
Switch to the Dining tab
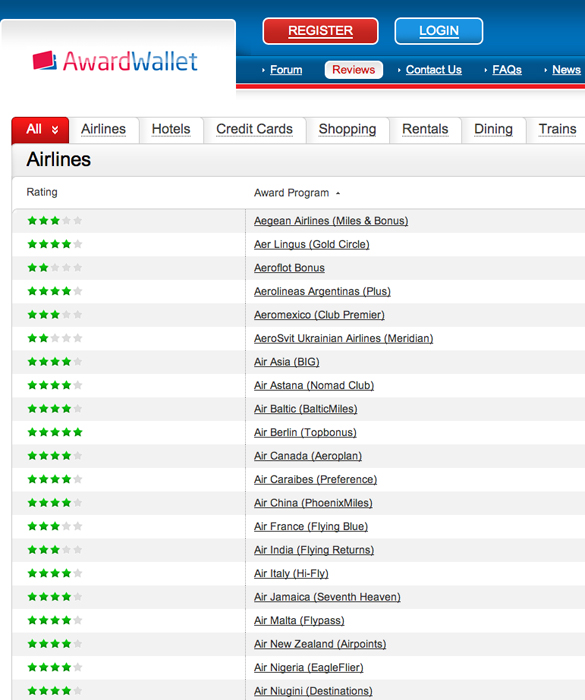pyautogui.click(x=493, y=129)
